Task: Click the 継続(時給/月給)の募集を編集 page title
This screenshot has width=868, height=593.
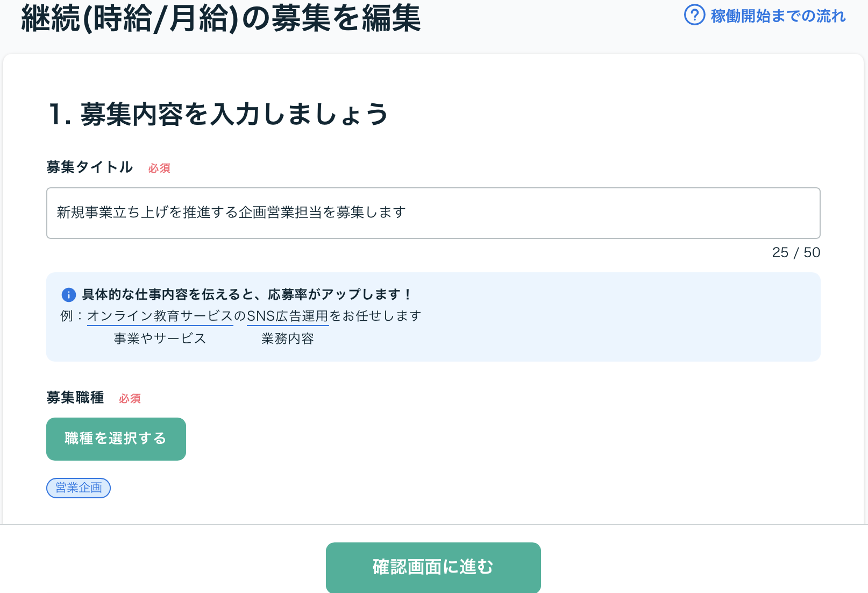Action: tap(220, 18)
